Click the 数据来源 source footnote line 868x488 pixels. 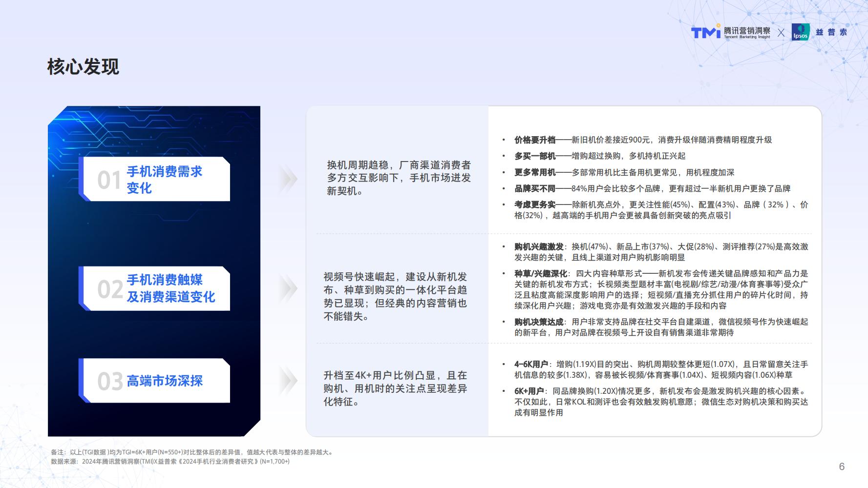pos(170,462)
